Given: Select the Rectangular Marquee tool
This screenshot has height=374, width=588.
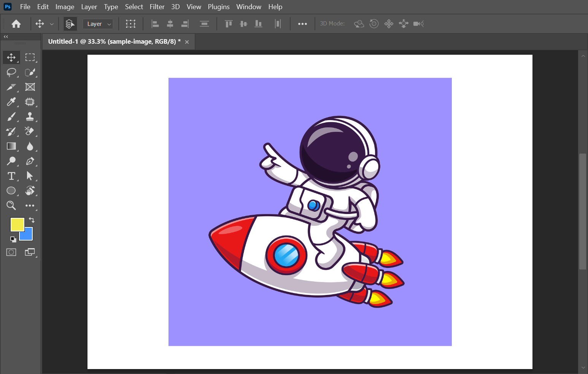Looking at the screenshot, I should point(30,57).
